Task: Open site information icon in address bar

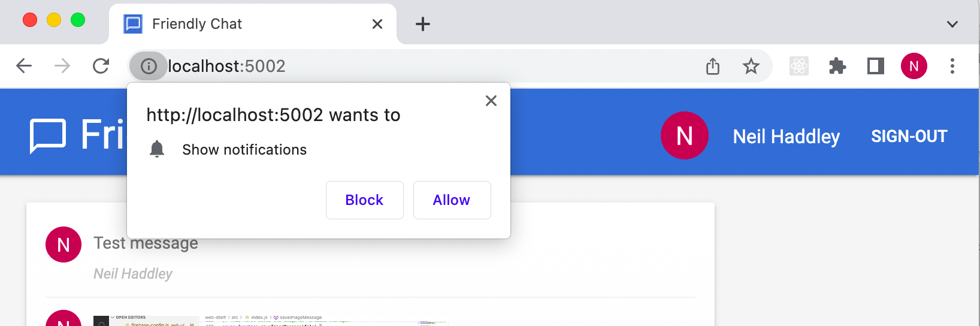Action: (x=149, y=66)
